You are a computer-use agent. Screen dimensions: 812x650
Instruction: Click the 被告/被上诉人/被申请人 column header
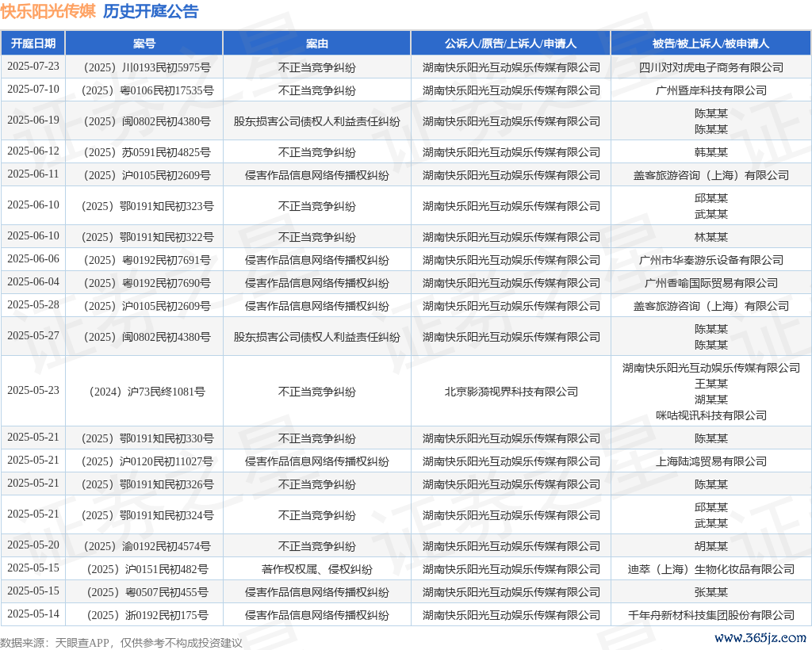[711, 44]
